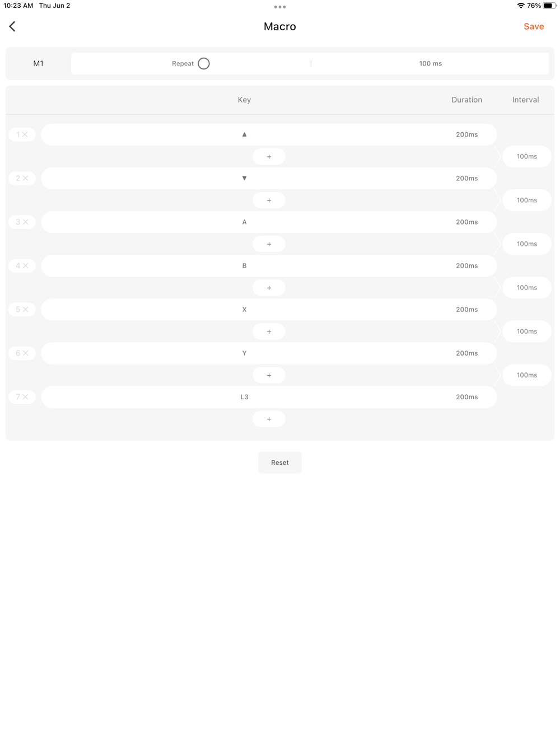Add a step below the up arrow key
Viewport: 560px width, 747px height.
(269, 156)
